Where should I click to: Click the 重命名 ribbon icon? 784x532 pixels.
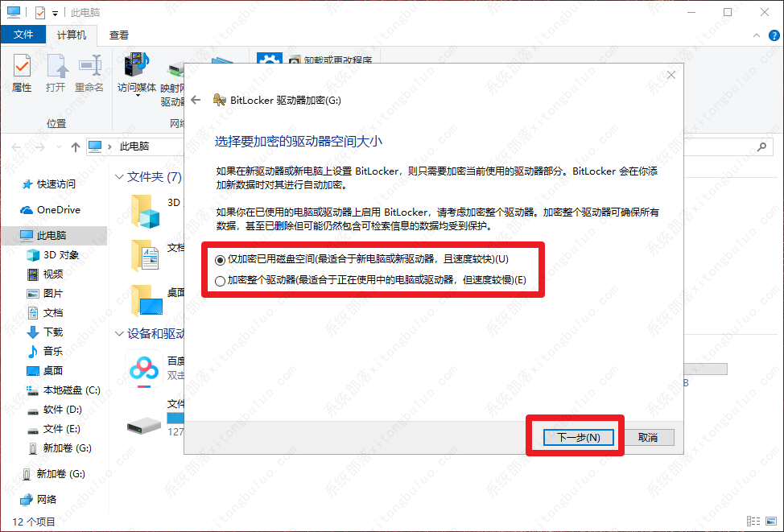coord(89,74)
